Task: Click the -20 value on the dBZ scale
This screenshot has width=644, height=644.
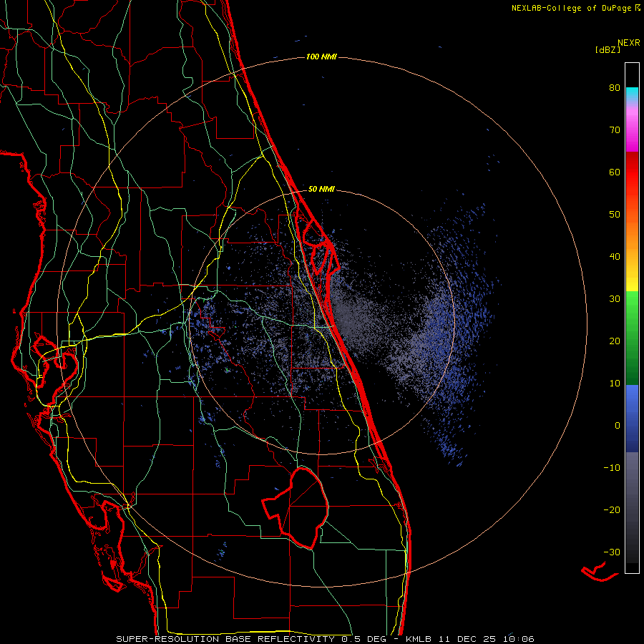Action: [x=612, y=510]
